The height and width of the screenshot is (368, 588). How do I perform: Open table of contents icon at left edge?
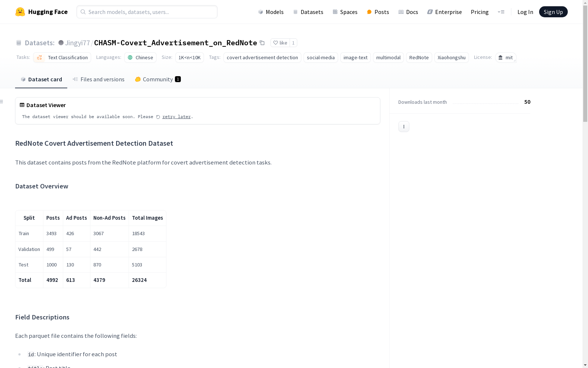(2, 102)
